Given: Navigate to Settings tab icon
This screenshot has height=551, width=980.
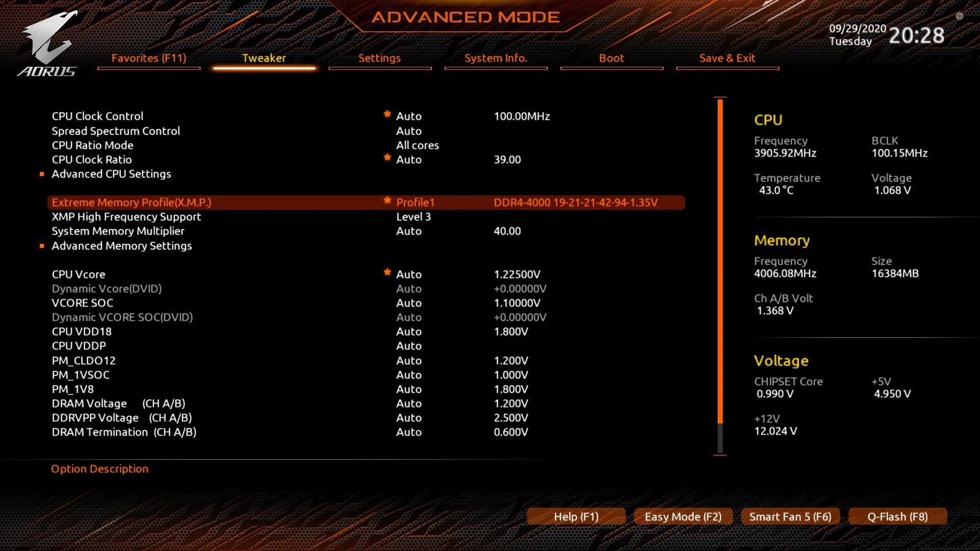Looking at the screenshot, I should pos(379,58).
